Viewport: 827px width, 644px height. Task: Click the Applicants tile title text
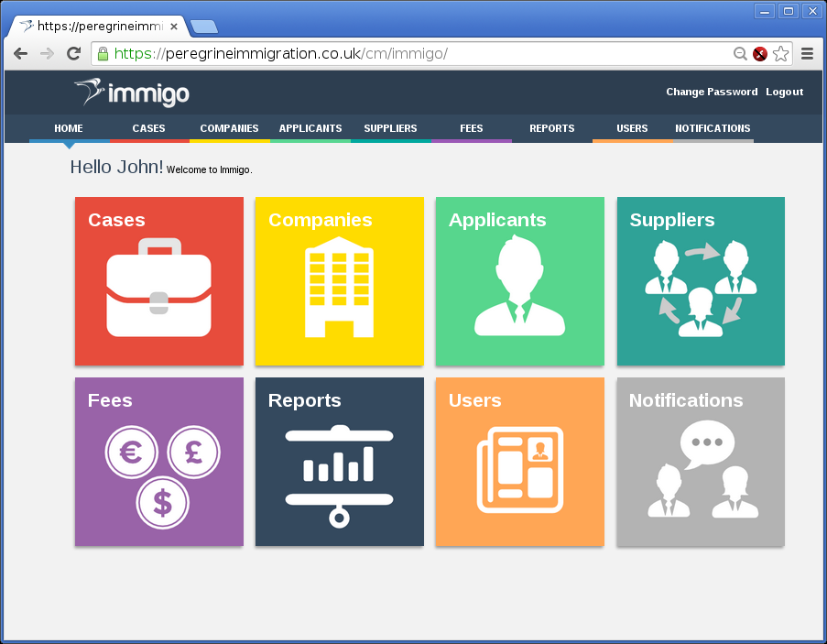(x=497, y=220)
